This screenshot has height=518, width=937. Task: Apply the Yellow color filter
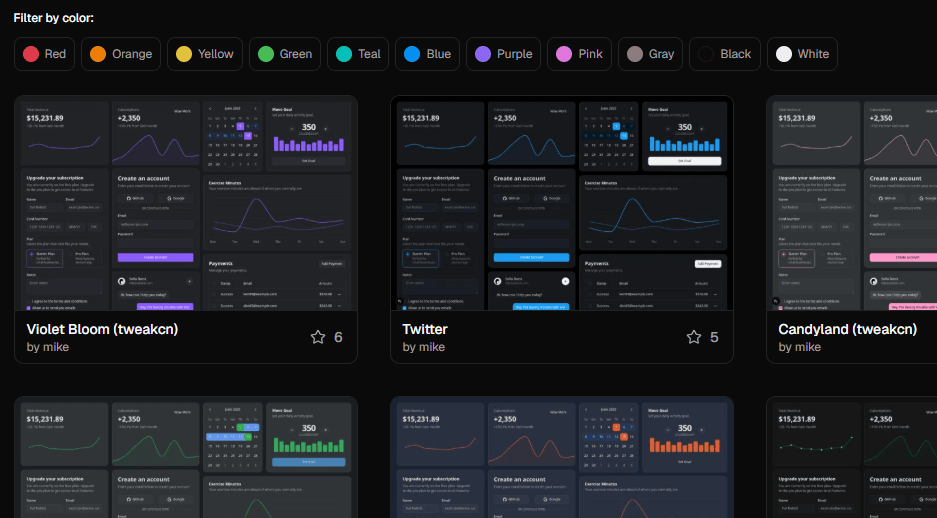click(x=204, y=54)
